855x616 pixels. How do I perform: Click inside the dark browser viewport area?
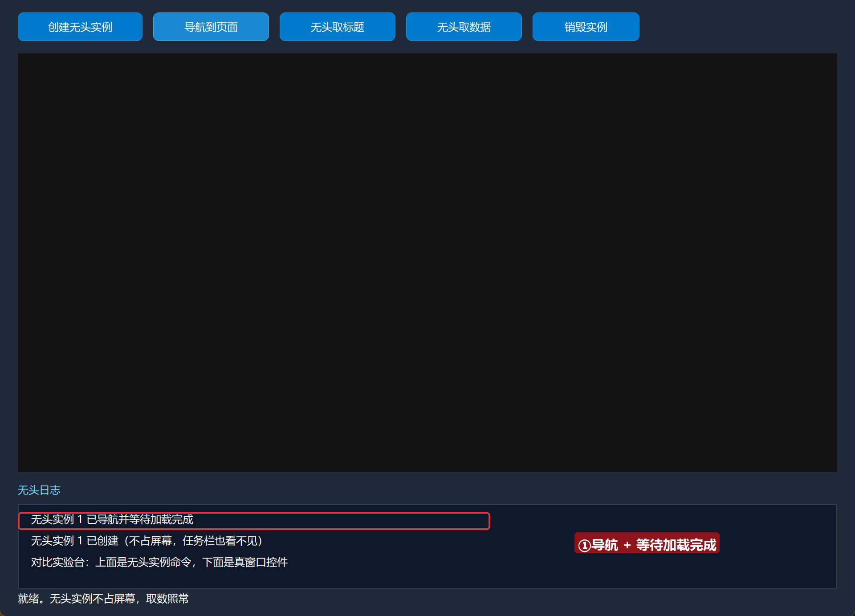[427, 263]
